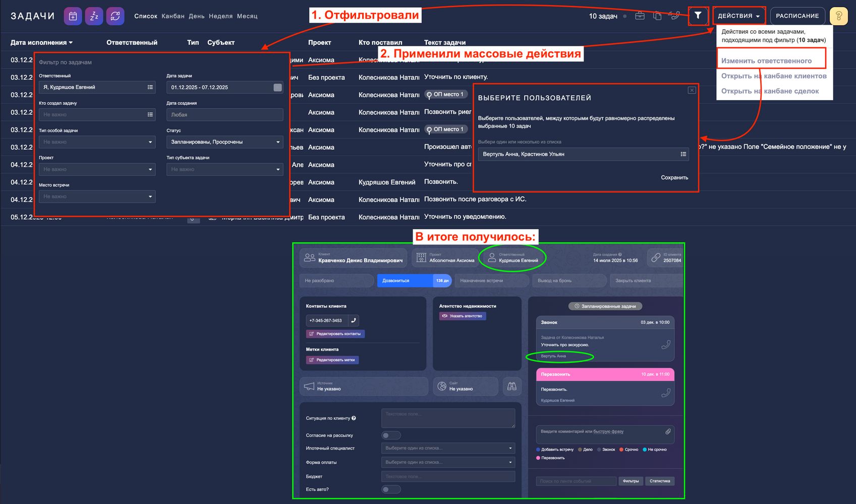Viewport: 856px width, 504px height.
Task: Click globe Сайт block
Action: click(x=466, y=386)
